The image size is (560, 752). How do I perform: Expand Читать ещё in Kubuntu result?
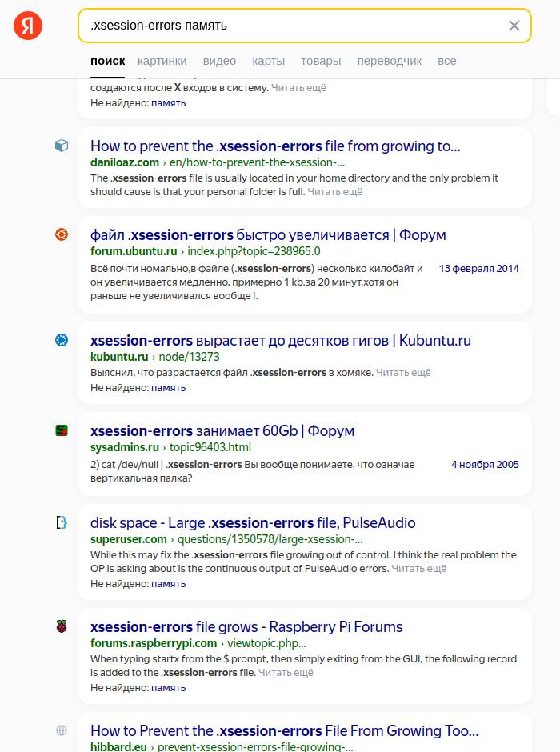click(403, 373)
